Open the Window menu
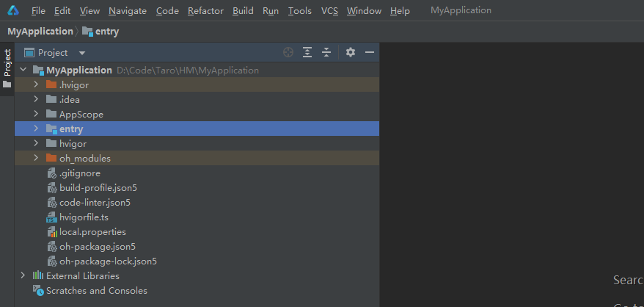The width and height of the screenshot is (644, 307). click(x=364, y=11)
